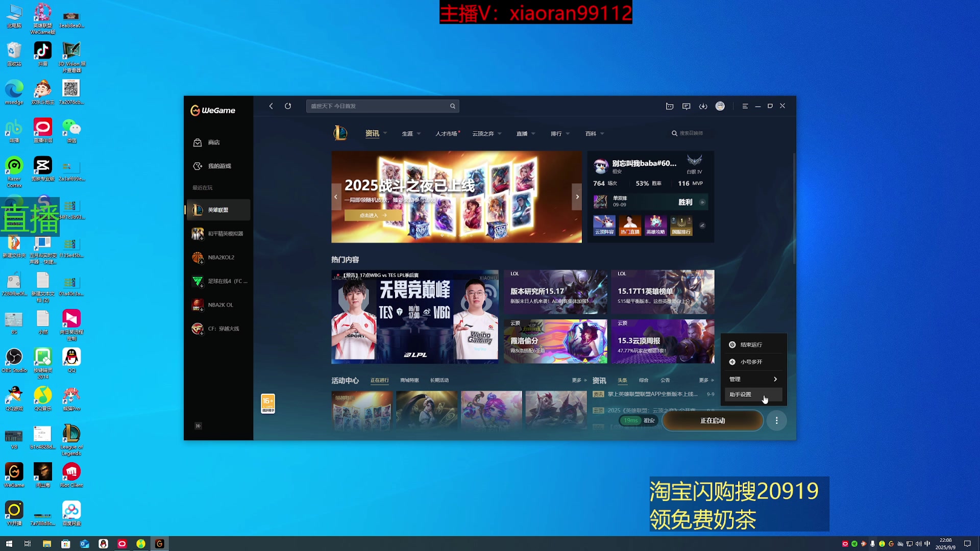The height and width of the screenshot is (551, 980).
Task: Click the edit shortcuts pencil icon
Action: [x=702, y=226]
